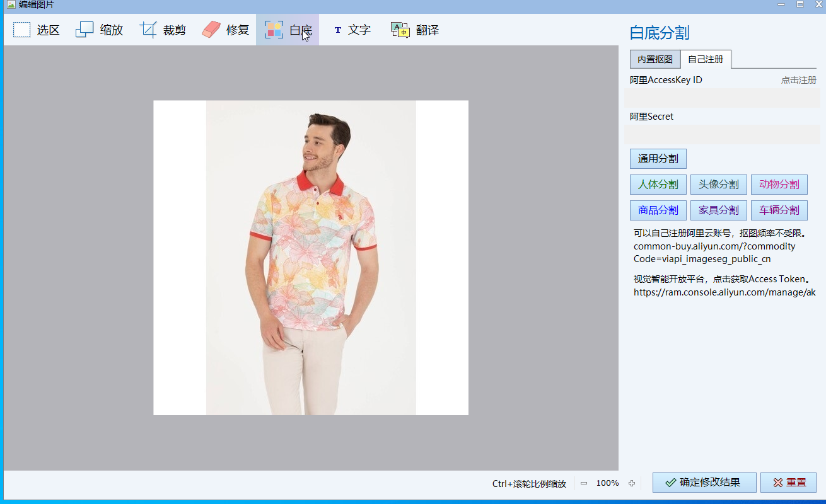This screenshot has height=504, width=826.
Task: Click the zoom in plus icon
Action: [632, 483]
